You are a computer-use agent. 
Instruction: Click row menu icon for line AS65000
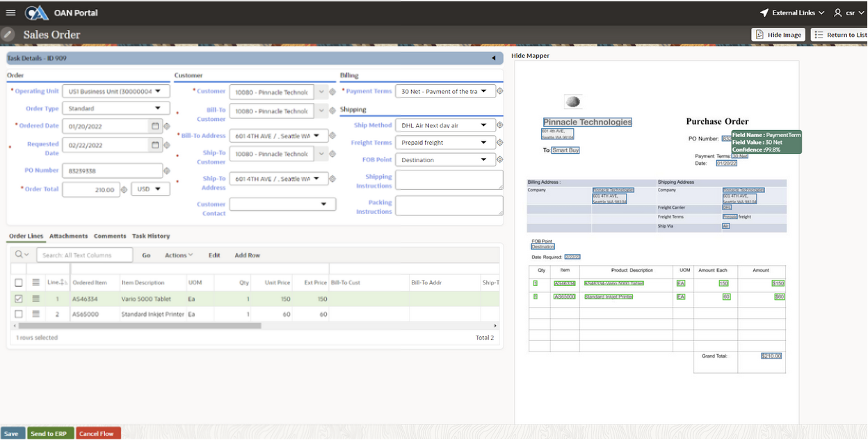click(x=36, y=314)
